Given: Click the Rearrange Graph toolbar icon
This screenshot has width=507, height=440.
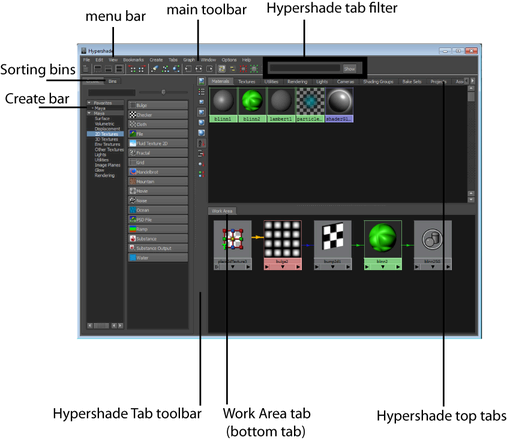Looking at the screenshot, I should tap(165, 69).
